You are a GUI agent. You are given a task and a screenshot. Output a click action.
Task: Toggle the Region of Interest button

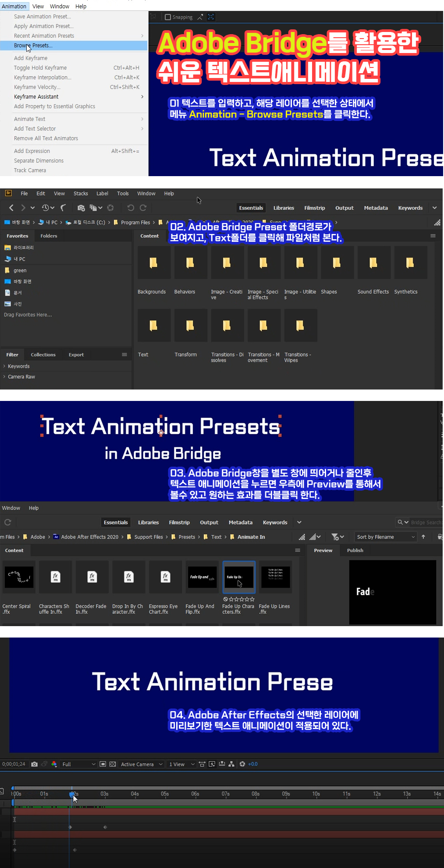pyautogui.click(x=103, y=764)
